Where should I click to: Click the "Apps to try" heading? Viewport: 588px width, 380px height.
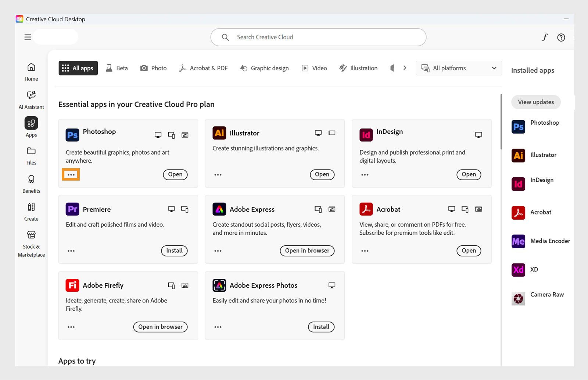(77, 361)
